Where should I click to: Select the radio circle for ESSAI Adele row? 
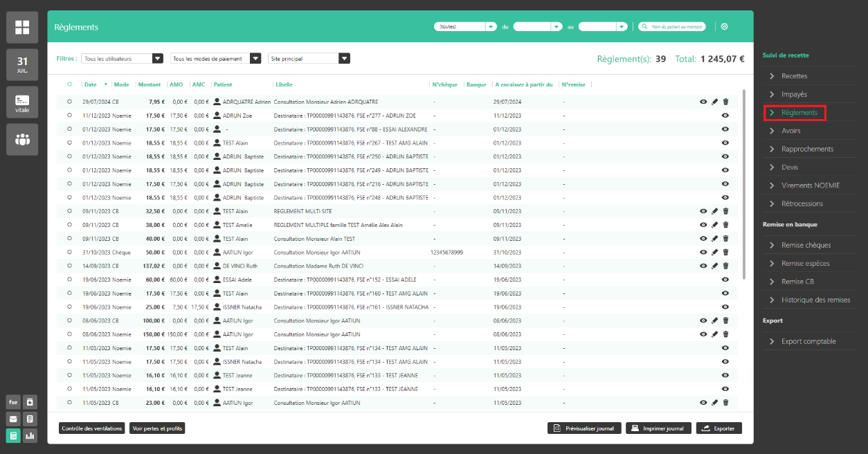[69, 280]
